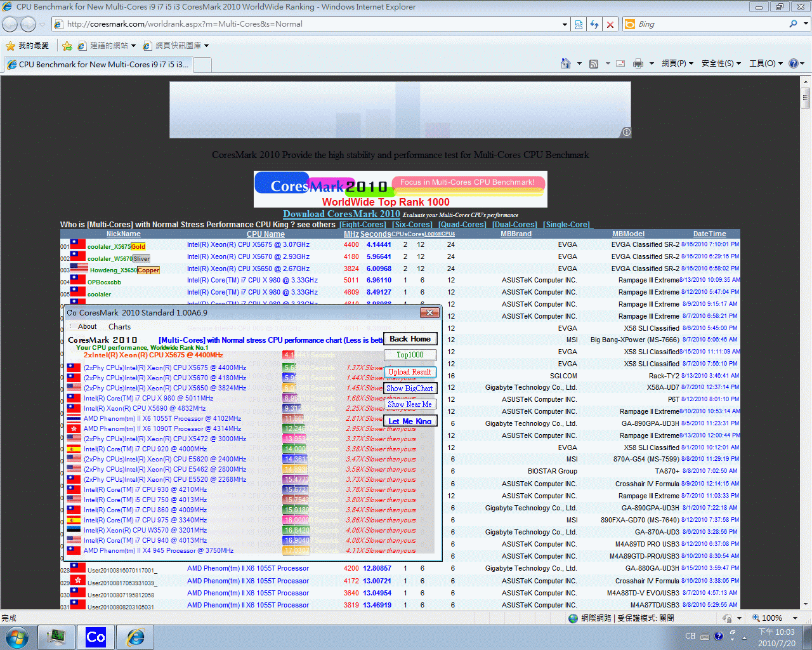812x650 pixels.
Task: Open the Favorites star (我的最愛)
Action: [x=27, y=46]
